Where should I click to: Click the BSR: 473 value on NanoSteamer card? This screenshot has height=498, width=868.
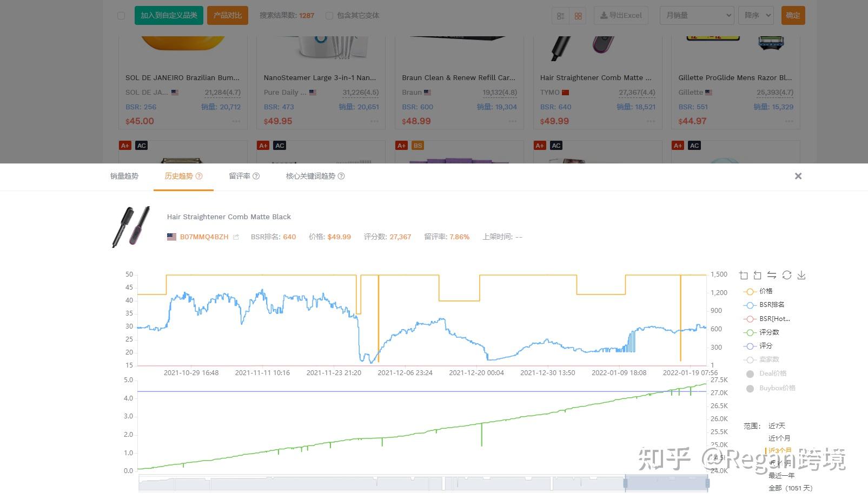279,107
